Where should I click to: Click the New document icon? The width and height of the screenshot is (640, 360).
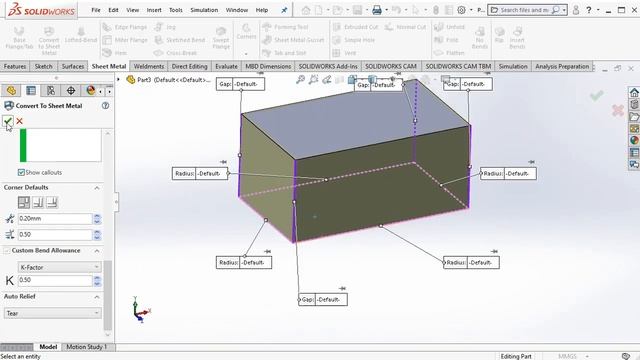[x=318, y=10]
